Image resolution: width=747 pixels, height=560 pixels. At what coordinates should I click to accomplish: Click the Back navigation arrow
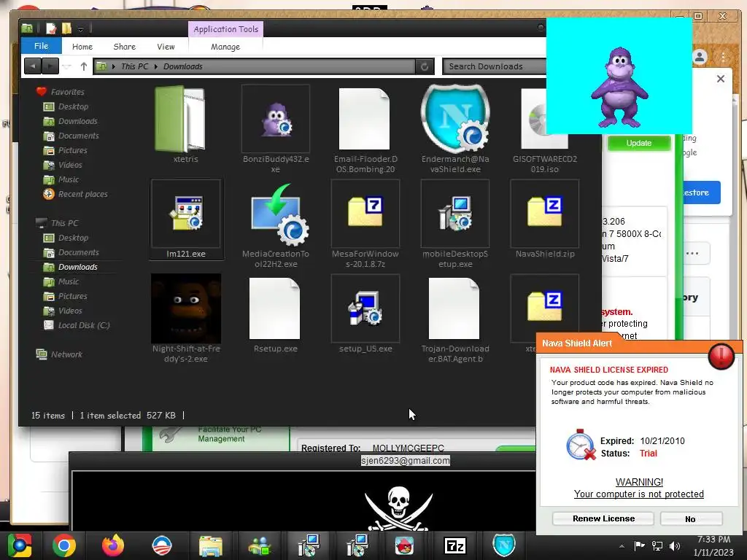tap(32, 66)
